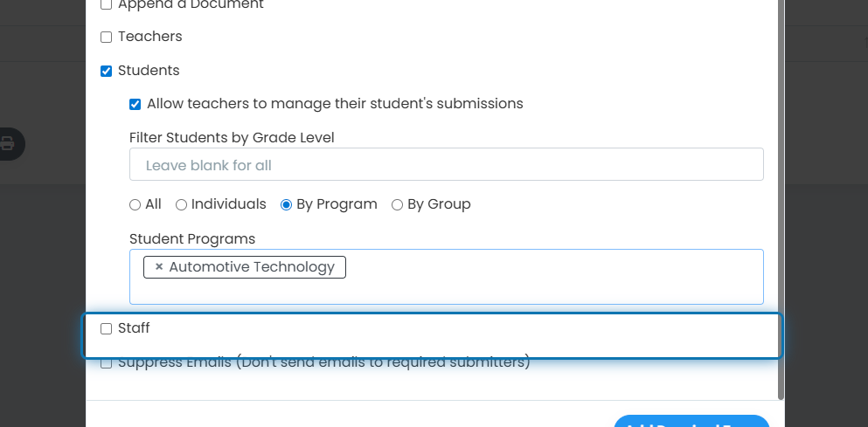Open the Student Programs multi-select box
The image size is (868, 427).
point(446,277)
